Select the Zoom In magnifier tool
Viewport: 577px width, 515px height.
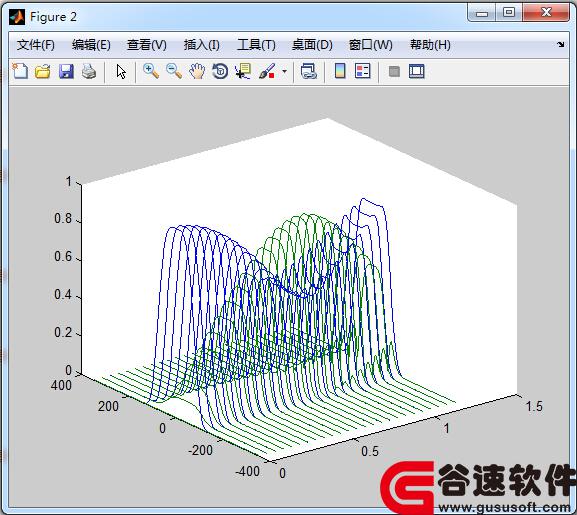click(x=151, y=71)
